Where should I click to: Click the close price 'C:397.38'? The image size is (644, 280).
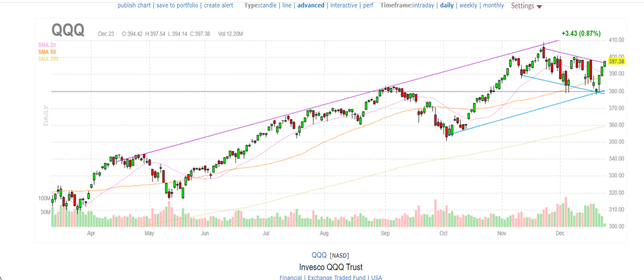coord(200,34)
